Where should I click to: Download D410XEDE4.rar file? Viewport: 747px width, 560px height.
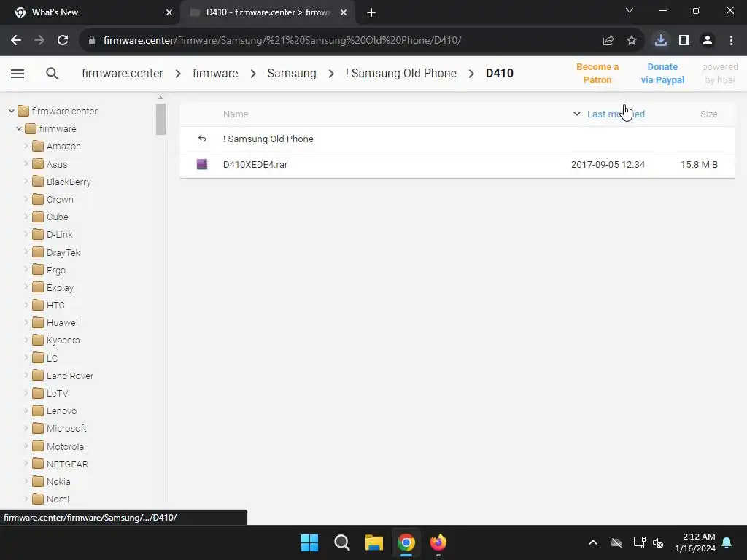(457, 165)
